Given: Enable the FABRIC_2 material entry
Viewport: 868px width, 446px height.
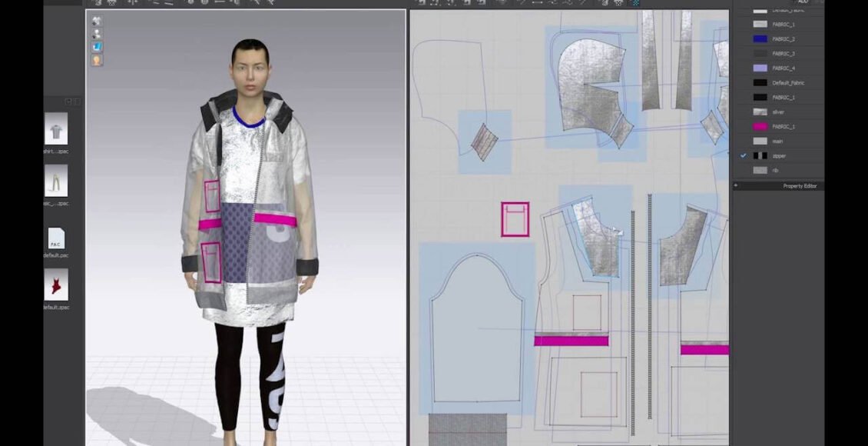Looking at the screenshot, I should point(782,38).
